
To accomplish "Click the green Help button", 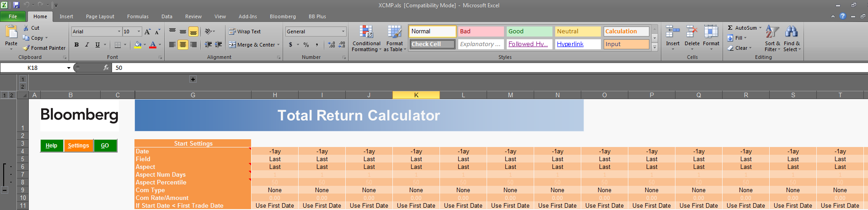I will [x=52, y=146].
